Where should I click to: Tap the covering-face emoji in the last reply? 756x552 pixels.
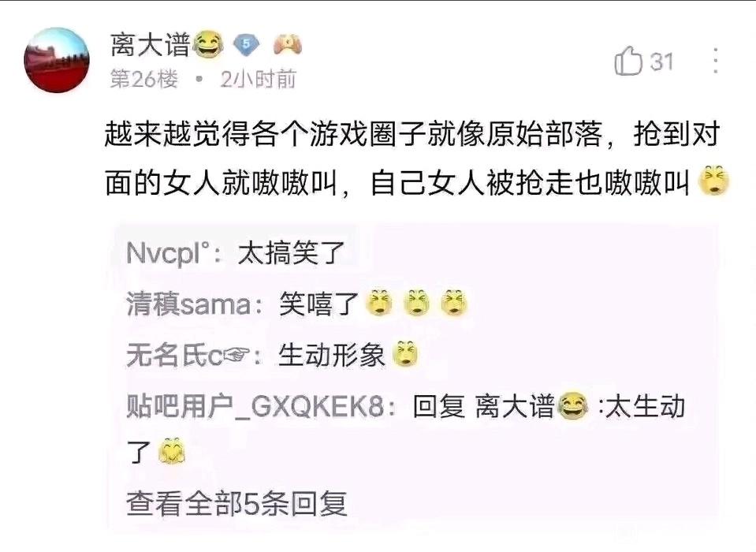click(x=172, y=451)
